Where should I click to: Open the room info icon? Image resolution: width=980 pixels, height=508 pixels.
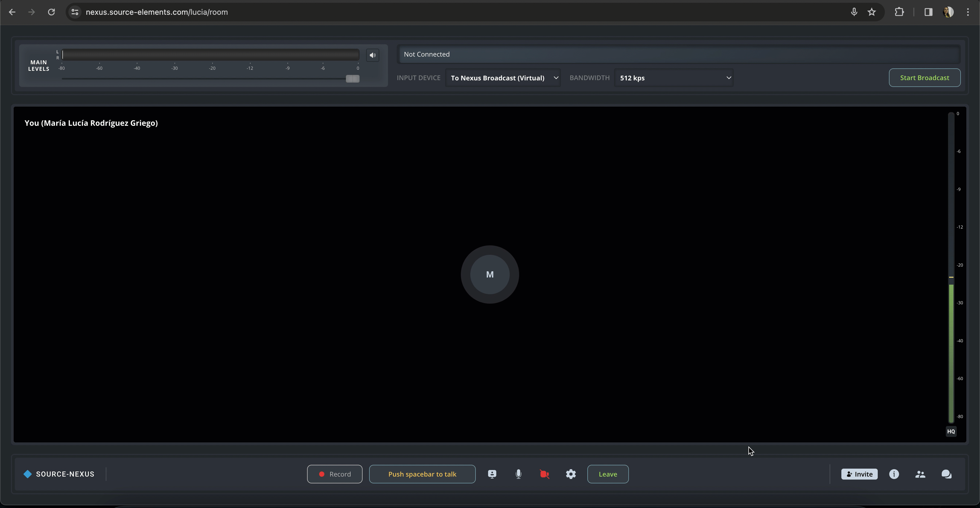(x=894, y=474)
